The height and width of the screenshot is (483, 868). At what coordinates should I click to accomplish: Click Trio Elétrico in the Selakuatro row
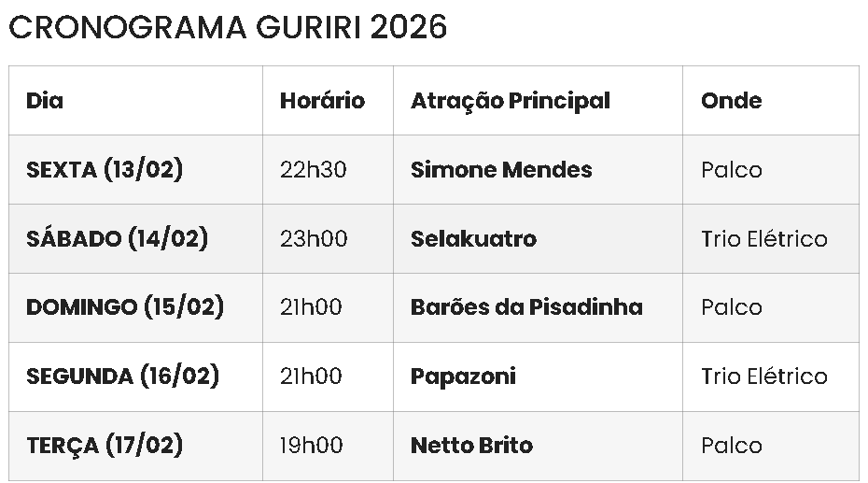763,239
